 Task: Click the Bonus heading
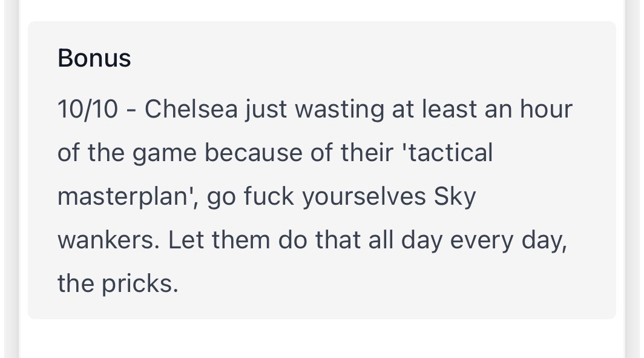(x=94, y=58)
